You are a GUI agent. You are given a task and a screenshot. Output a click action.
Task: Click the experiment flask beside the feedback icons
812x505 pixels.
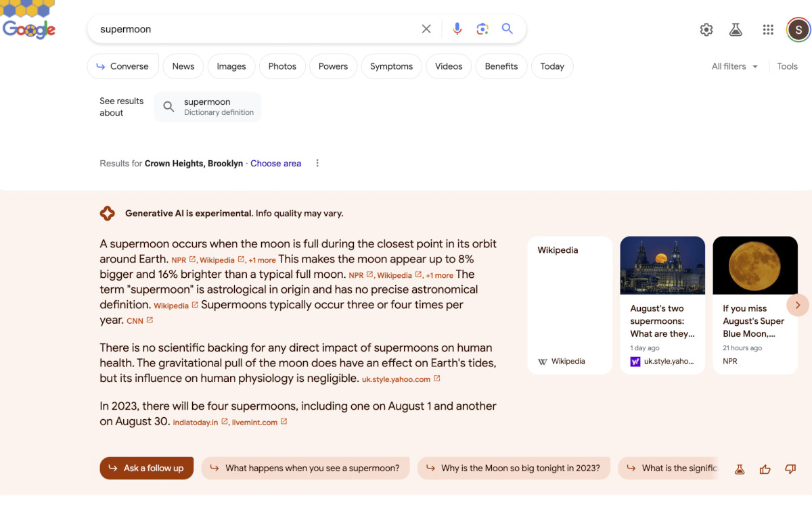click(x=740, y=468)
